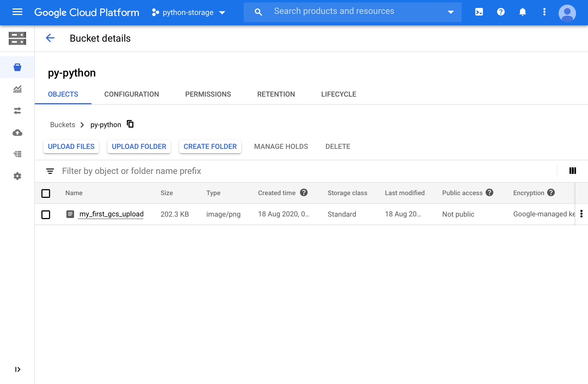588x384 pixels.
Task: Check the my_first_gcs_upload row checkbox
Action: tap(46, 214)
